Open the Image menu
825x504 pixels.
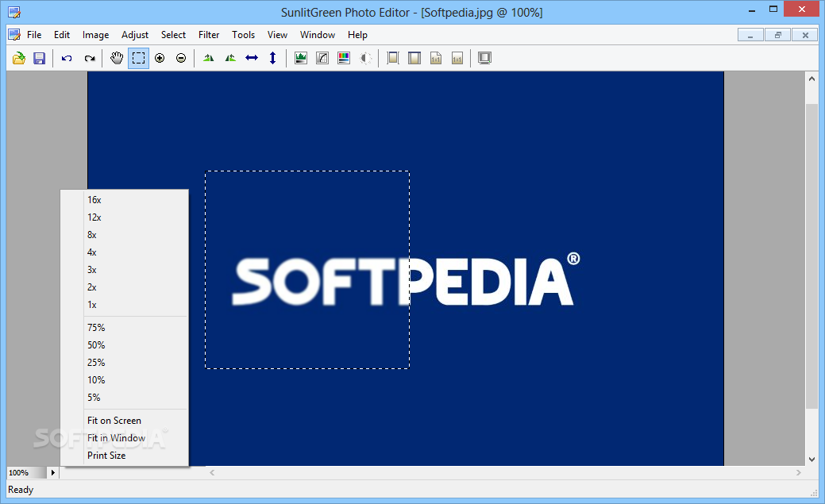(x=96, y=35)
